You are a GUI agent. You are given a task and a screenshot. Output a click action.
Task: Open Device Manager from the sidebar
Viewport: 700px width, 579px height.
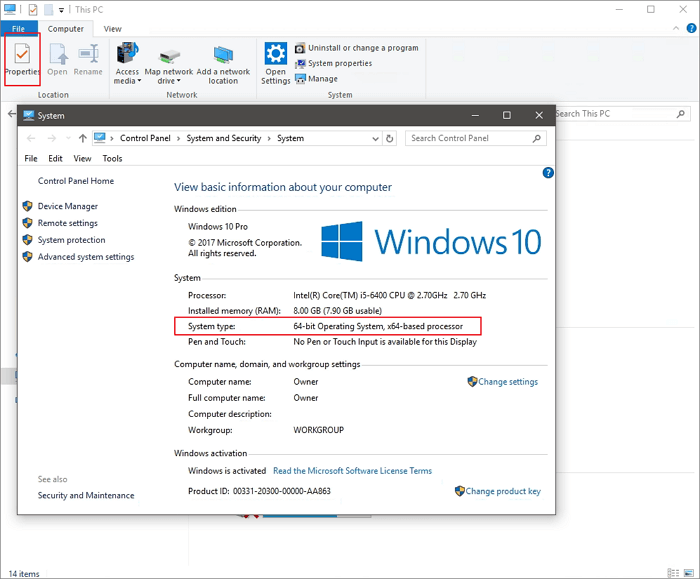coord(68,206)
